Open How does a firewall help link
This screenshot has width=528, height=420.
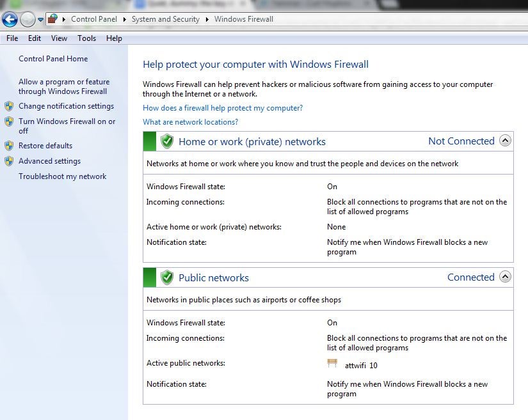click(x=223, y=108)
